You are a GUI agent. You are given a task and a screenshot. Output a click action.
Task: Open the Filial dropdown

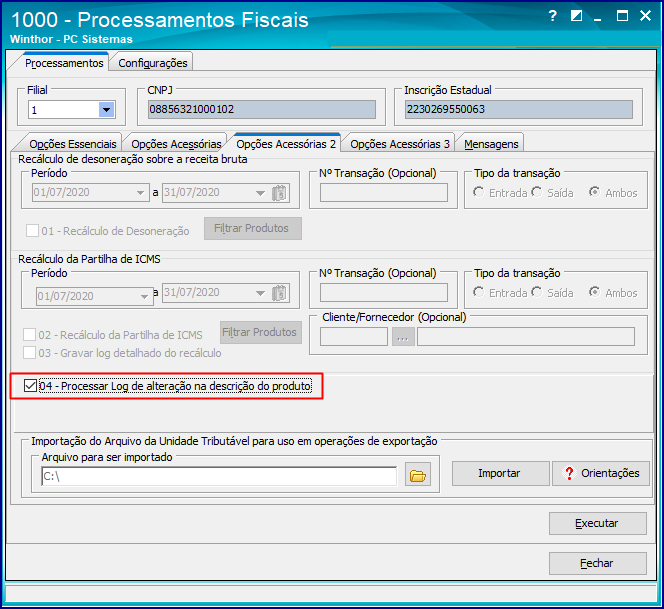[106, 110]
